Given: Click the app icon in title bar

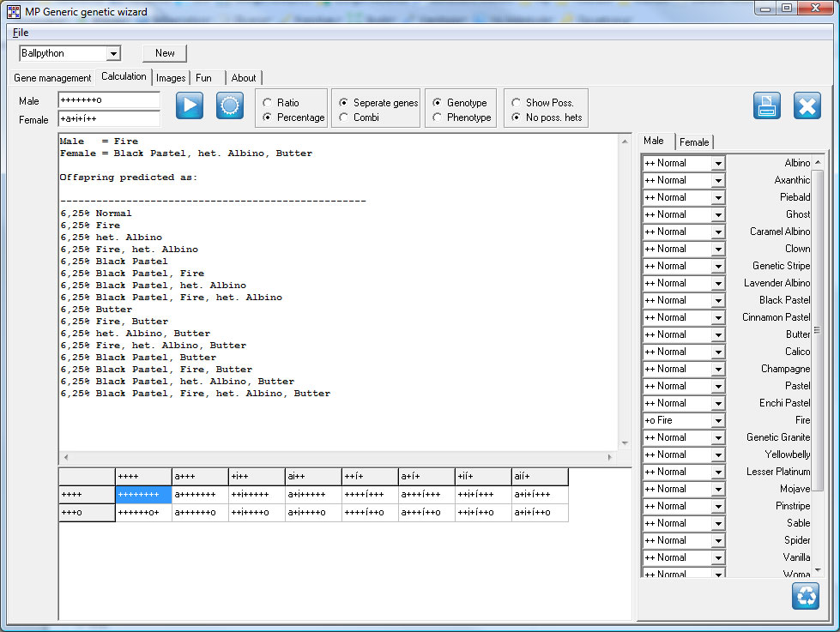Looking at the screenshot, I should 13,11.
